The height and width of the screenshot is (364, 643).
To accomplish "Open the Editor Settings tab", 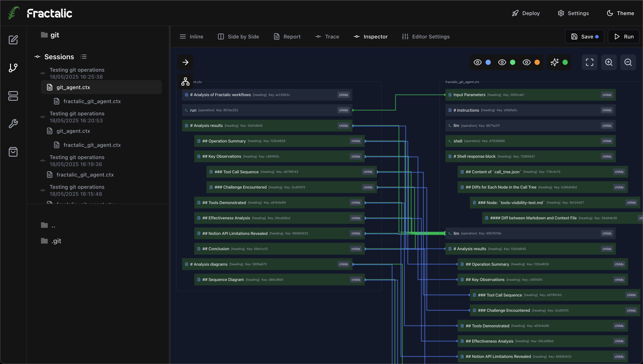I will [426, 36].
